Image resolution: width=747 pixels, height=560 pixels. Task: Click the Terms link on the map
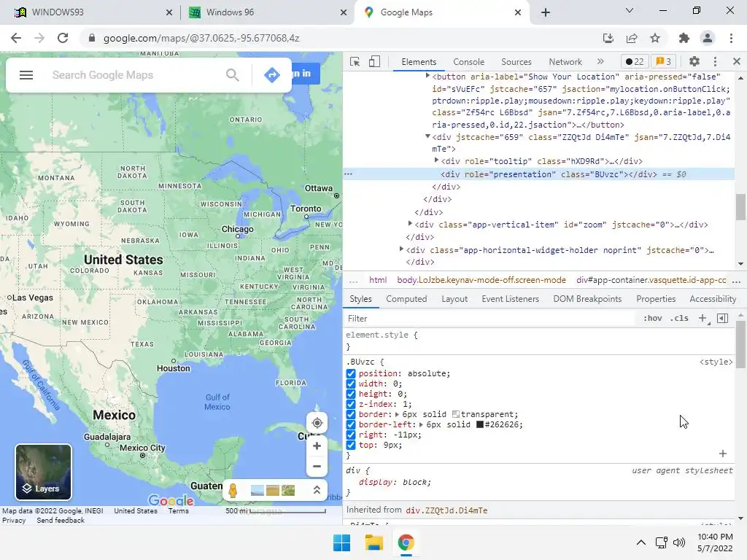(x=179, y=511)
